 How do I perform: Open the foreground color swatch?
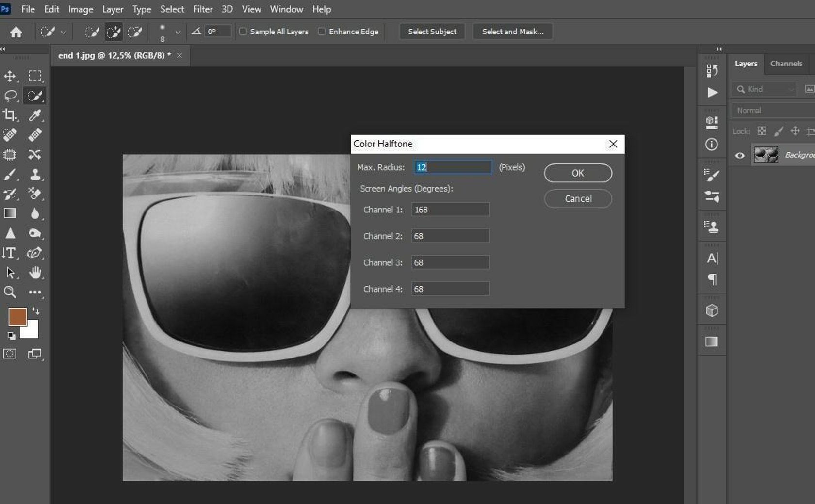[17, 317]
